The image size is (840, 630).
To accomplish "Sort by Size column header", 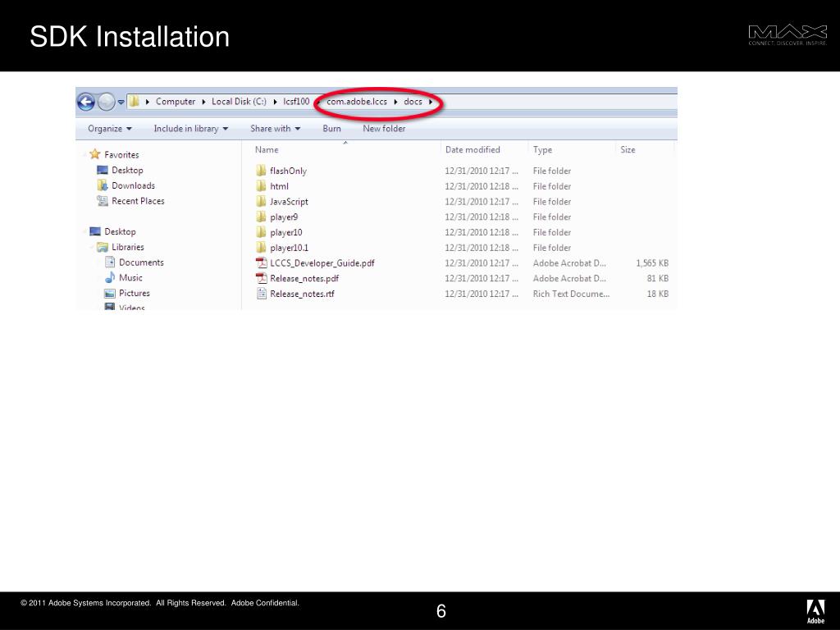I will click(x=628, y=150).
